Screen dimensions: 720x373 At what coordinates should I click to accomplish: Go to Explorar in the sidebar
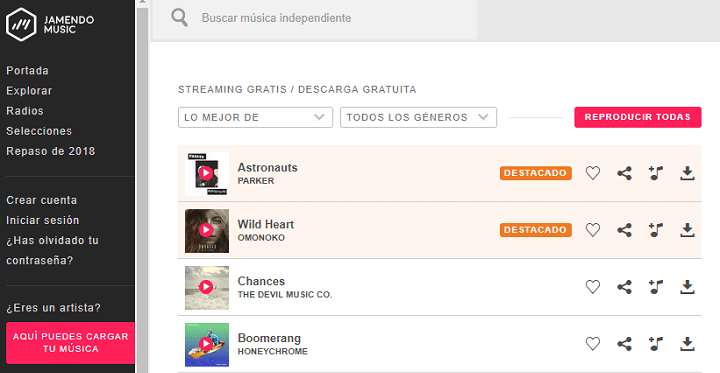[29, 90]
